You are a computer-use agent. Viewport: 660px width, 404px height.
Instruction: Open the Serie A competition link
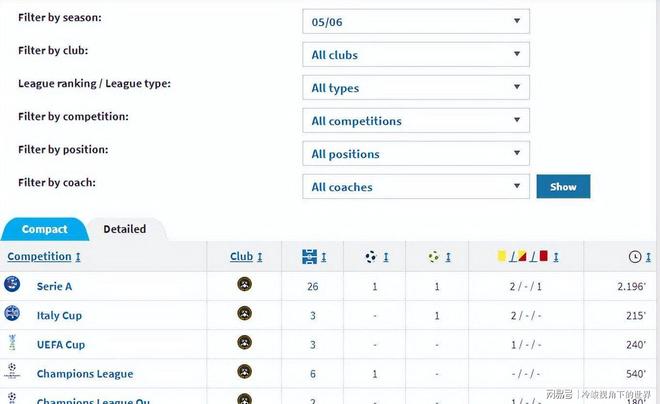click(54, 286)
